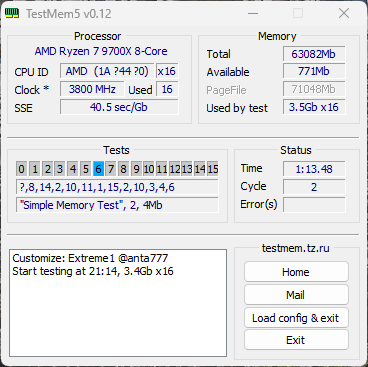Choose Load config & exit
This screenshot has width=368, height=367.
point(296,318)
